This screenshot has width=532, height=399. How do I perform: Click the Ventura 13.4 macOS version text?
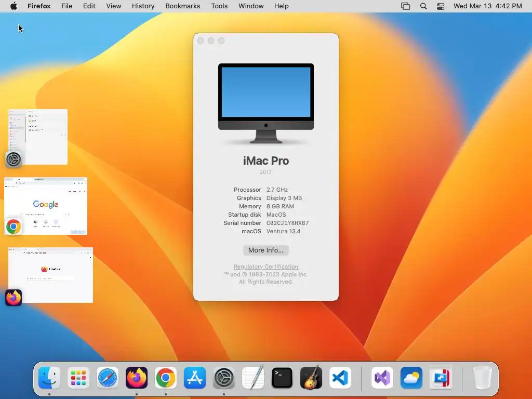pos(283,231)
